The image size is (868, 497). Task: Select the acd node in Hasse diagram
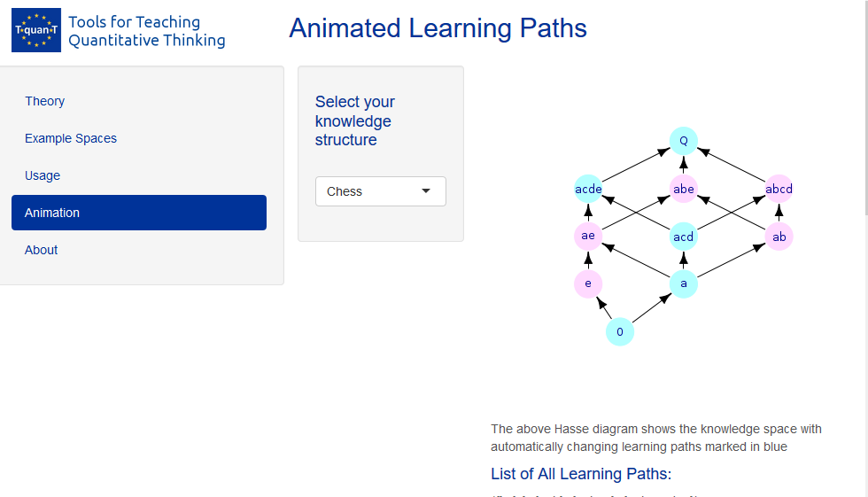tap(683, 237)
